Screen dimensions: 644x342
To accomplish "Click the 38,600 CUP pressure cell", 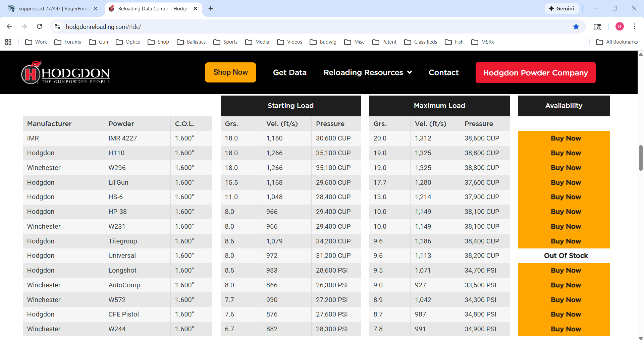I will tap(485, 138).
